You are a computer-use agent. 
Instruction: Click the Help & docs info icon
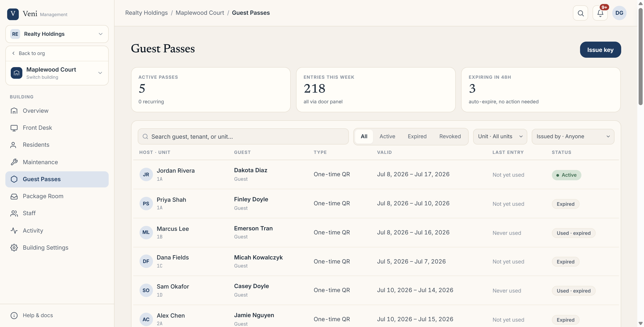14,316
